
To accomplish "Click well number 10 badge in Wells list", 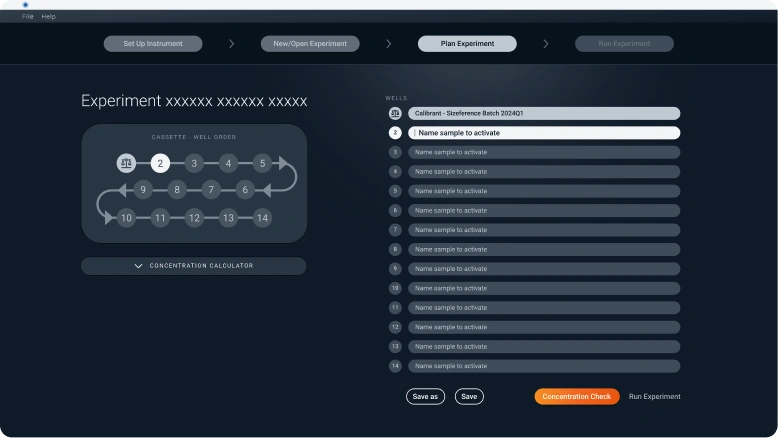I will 395,288.
